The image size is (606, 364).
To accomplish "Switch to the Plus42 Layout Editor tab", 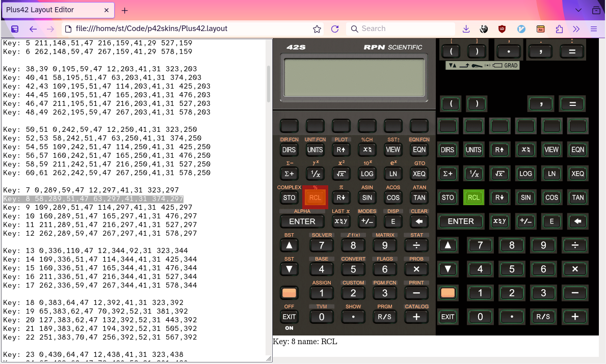I will click(58, 10).
